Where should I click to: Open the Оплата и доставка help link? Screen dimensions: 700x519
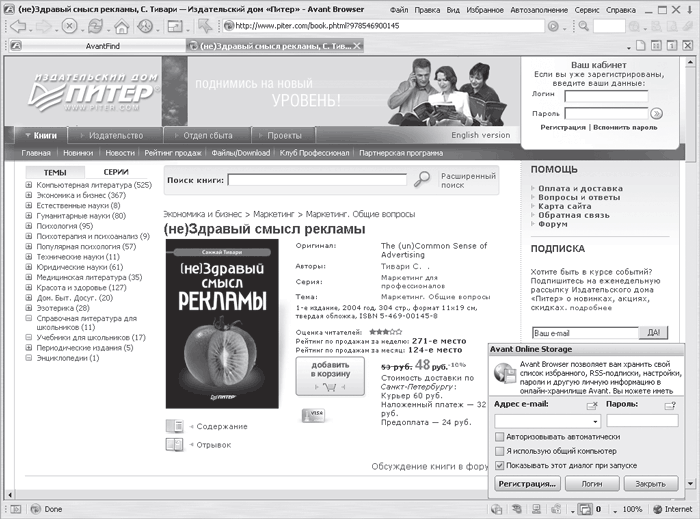coord(580,188)
